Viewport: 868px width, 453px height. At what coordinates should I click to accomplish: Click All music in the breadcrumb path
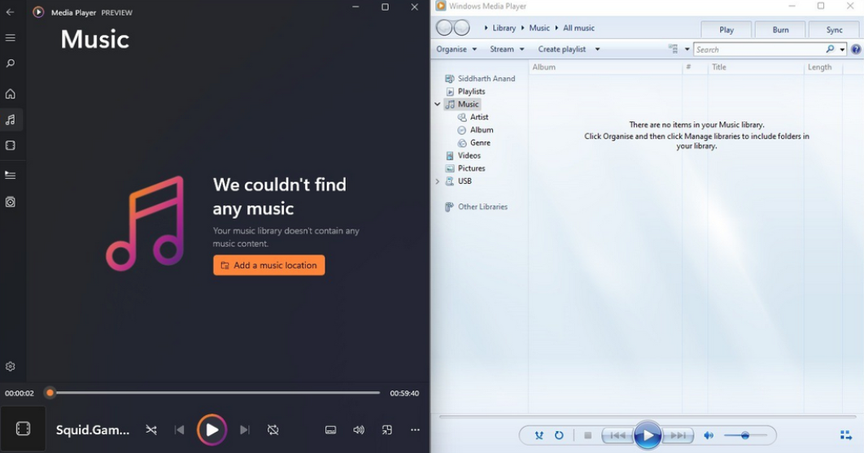(578, 28)
